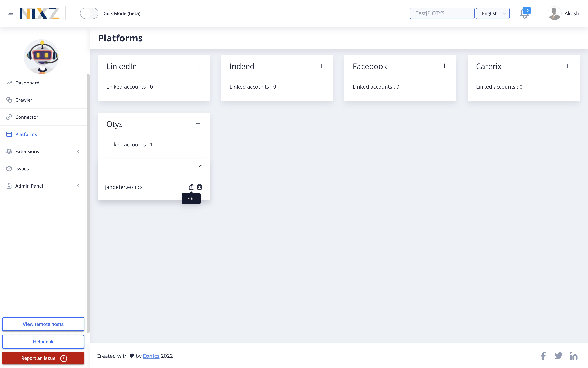
Task: Click the Platforms page heading
Action: point(120,38)
